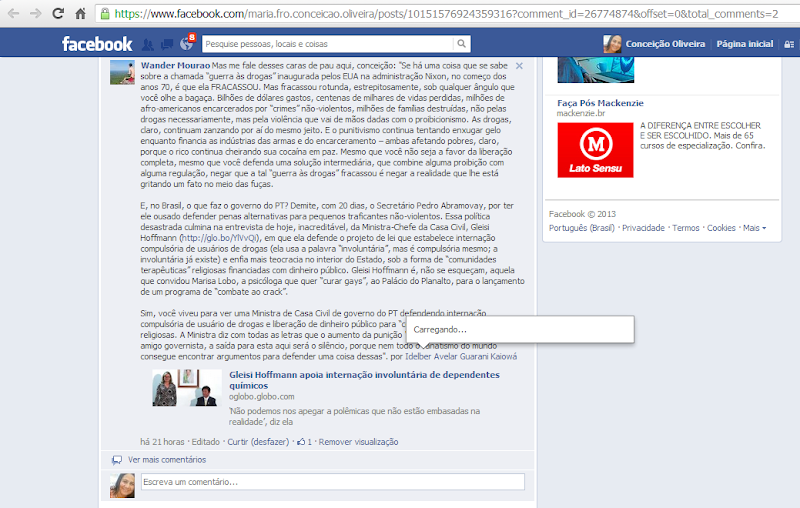800x508 pixels.
Task: Click the browser address bar URL
Action: click(446, 14)
